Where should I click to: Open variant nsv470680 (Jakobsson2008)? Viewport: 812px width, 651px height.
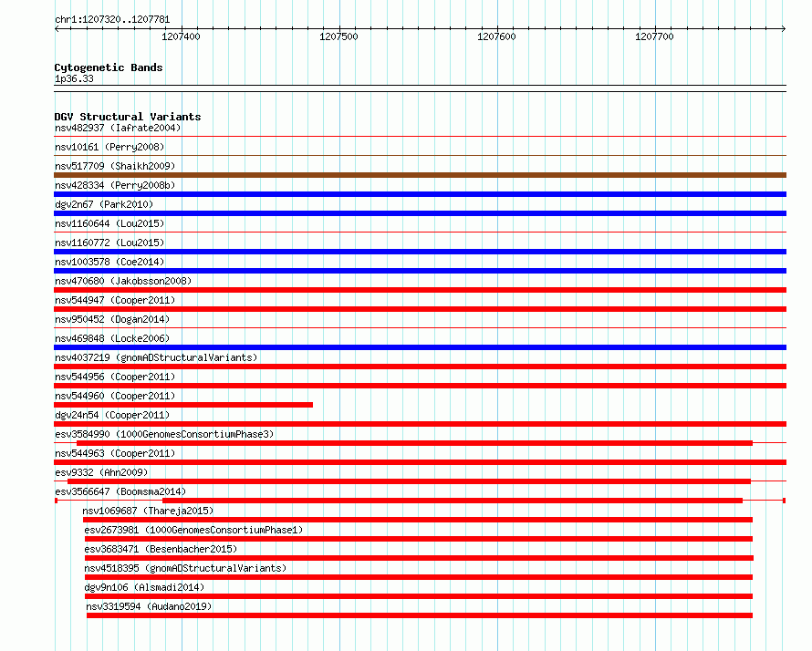(x=123, y=281)
